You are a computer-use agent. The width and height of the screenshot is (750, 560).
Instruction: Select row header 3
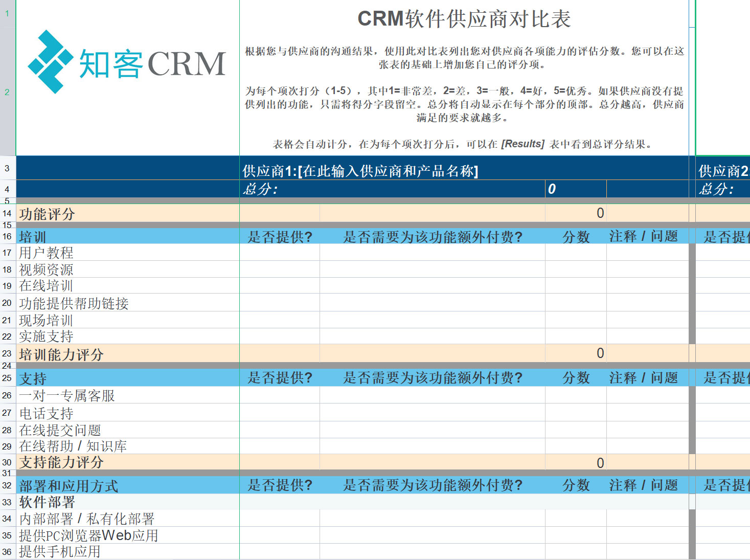click(x=7, y=168)
